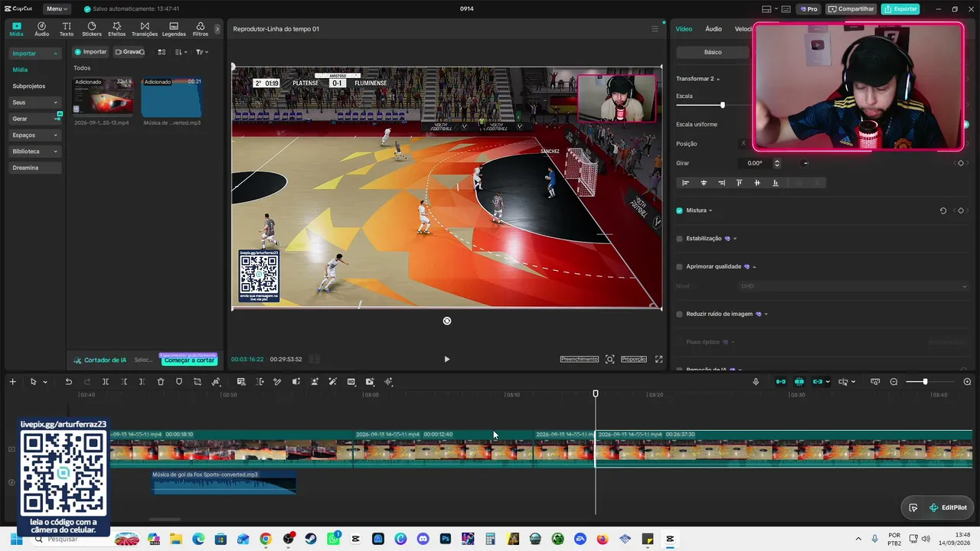
Task: Switch to the Áudio properties tab
Action: click(x=714, y=29)
